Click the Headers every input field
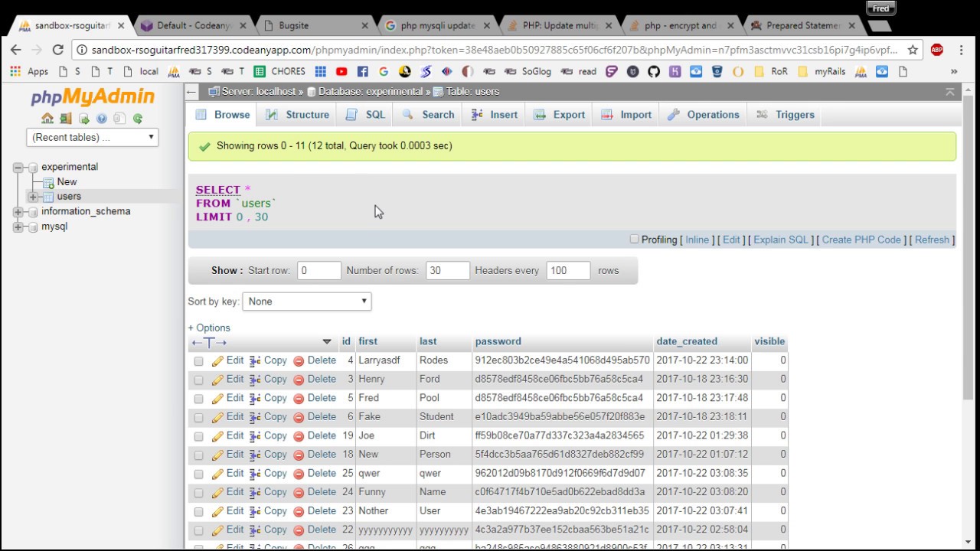The width and height of the screenshot is (980, 551). 568,270
